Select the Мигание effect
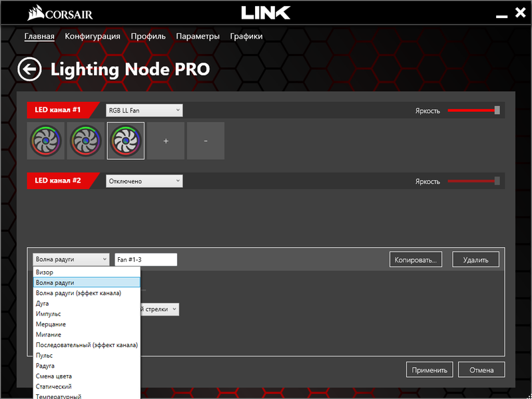This screenshot has height=399, width=532. (87, 334)
